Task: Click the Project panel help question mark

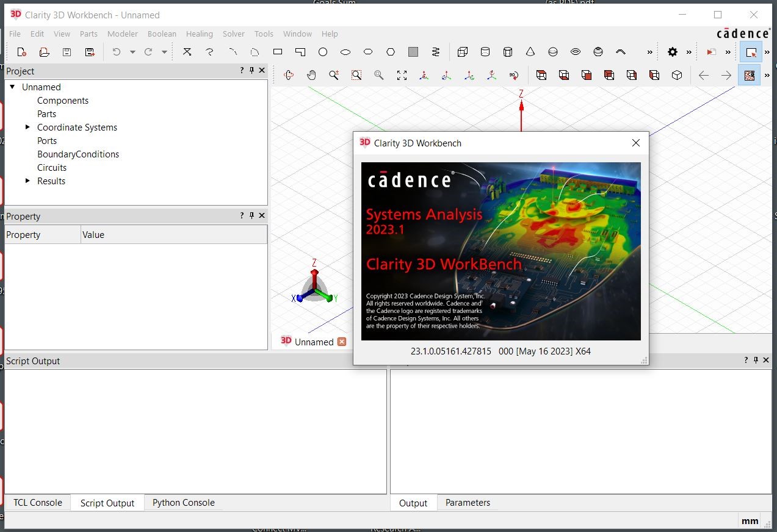Action: (242, 71)
